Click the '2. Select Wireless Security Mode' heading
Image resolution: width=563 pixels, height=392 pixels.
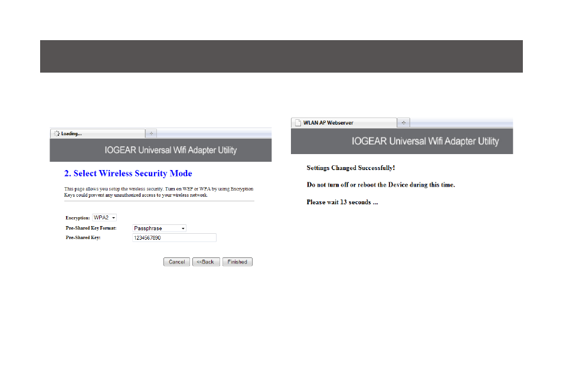pyautogui.click(x=128, y=174)
